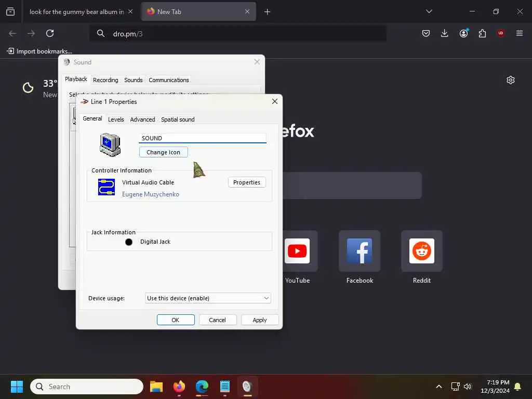Click the address bar showing dro.pm/3

(x=237, y=34)
